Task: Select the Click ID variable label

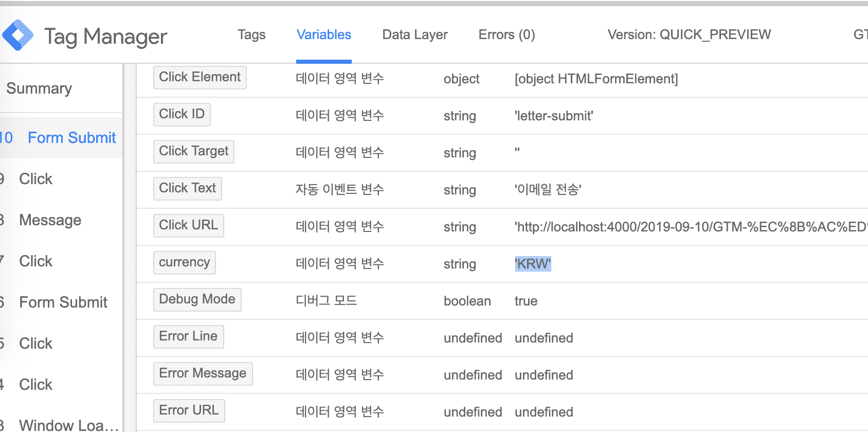Action: pyautogui.click(x=182, y=114)
